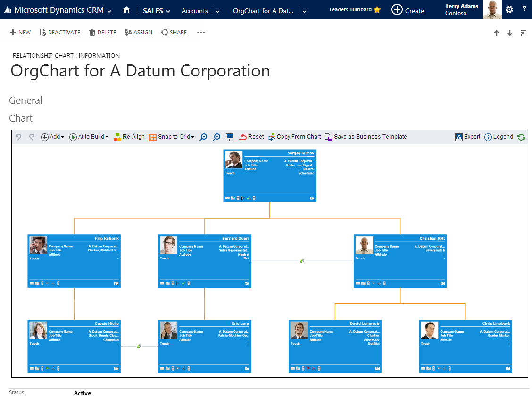
Task: Click the Create button
Action: pyautogui.click(x=408, y=10)
